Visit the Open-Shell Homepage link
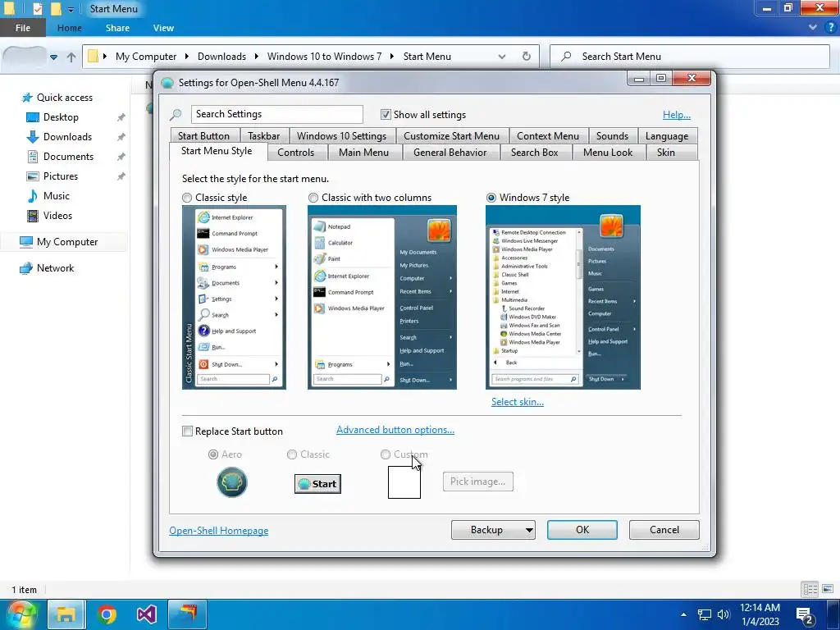The image size is (840, 630). tap(218, 531)
